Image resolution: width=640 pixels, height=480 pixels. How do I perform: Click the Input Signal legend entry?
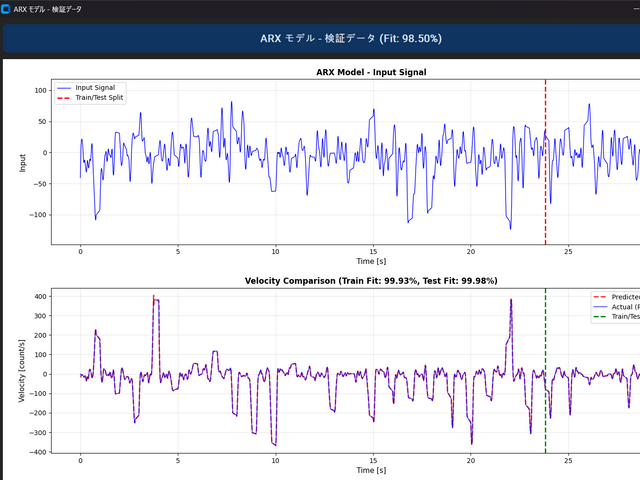point(95,88)
